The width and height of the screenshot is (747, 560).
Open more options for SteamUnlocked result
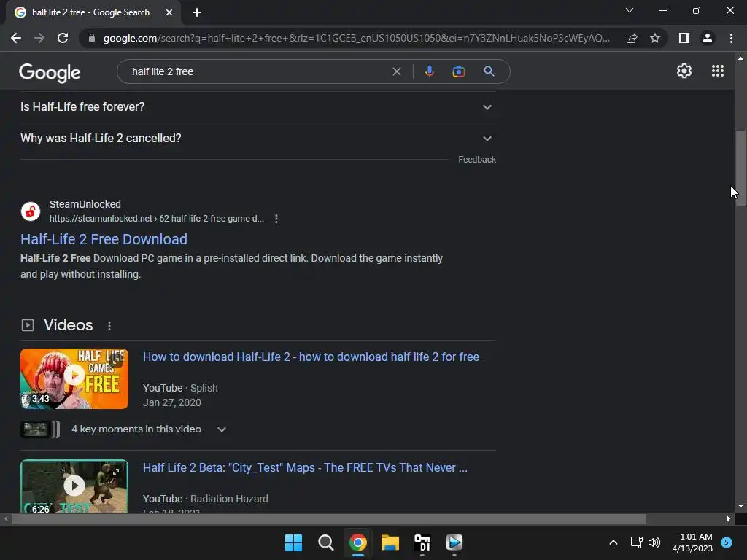[x=276, y=219]
